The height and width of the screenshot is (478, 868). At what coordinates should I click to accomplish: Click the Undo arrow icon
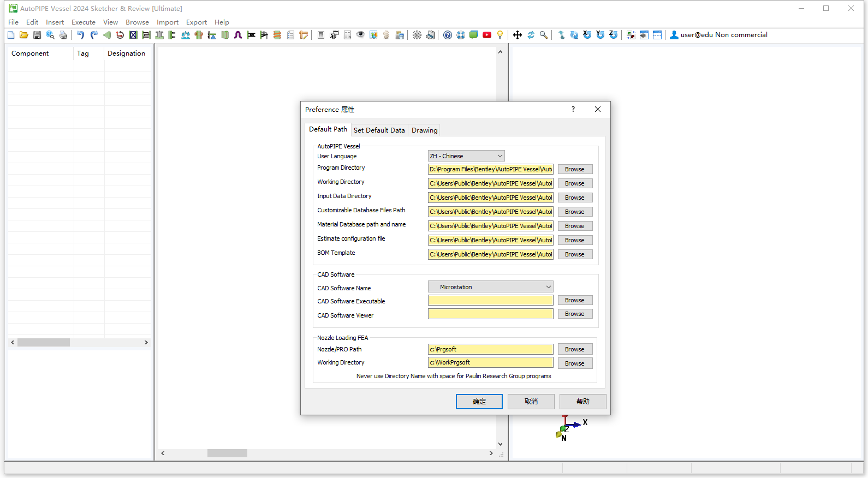(80, 35)
